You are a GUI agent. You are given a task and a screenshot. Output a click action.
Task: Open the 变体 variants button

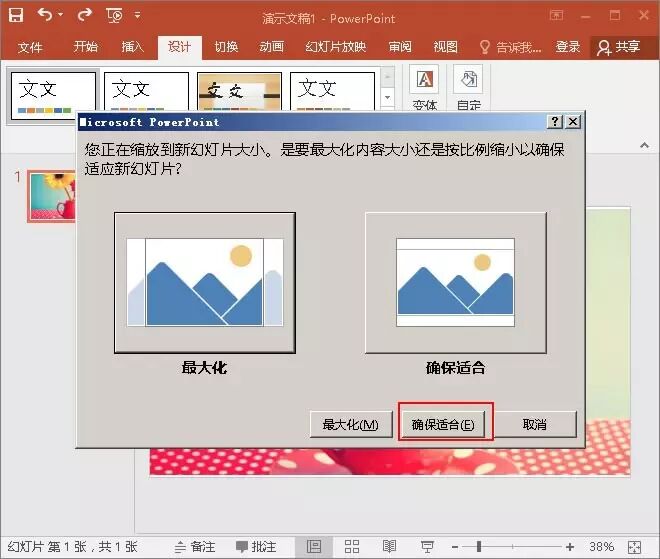click(424, 88)
